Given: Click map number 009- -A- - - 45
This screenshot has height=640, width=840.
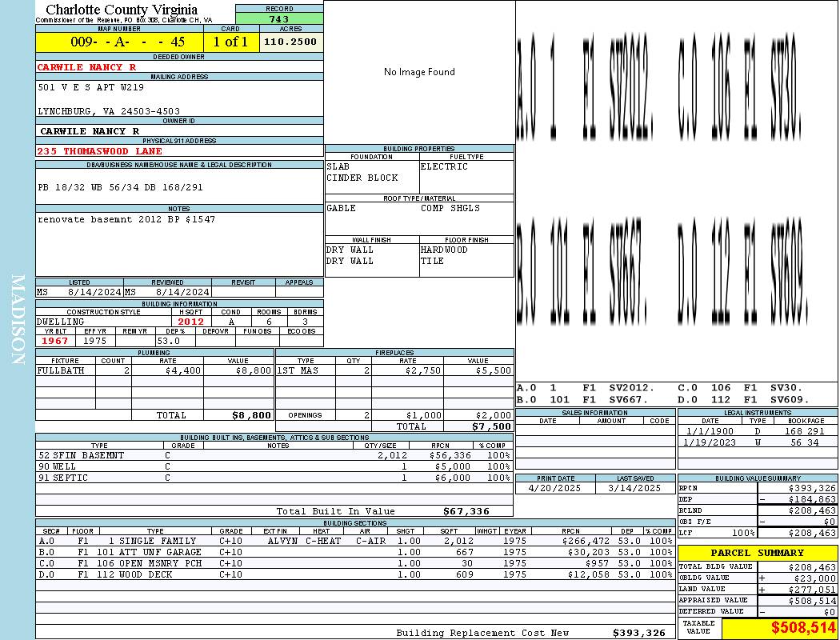Looking at the screenshot, I should 128,42.
